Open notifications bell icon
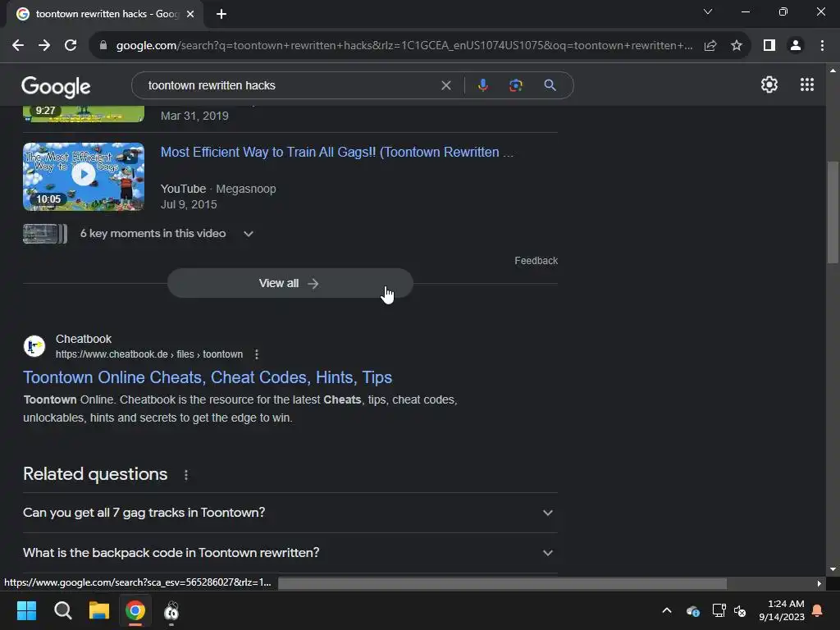 (818, 610)
